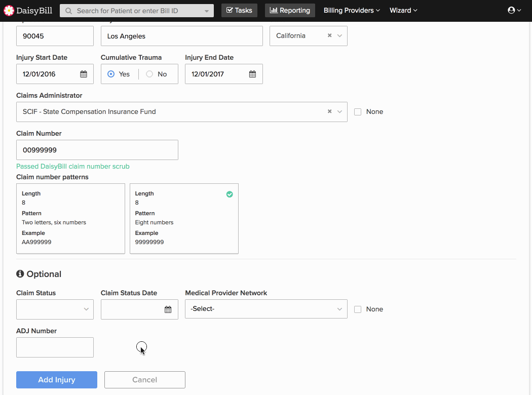
Task: Open the Billing Providers menu
Action: 352,11
